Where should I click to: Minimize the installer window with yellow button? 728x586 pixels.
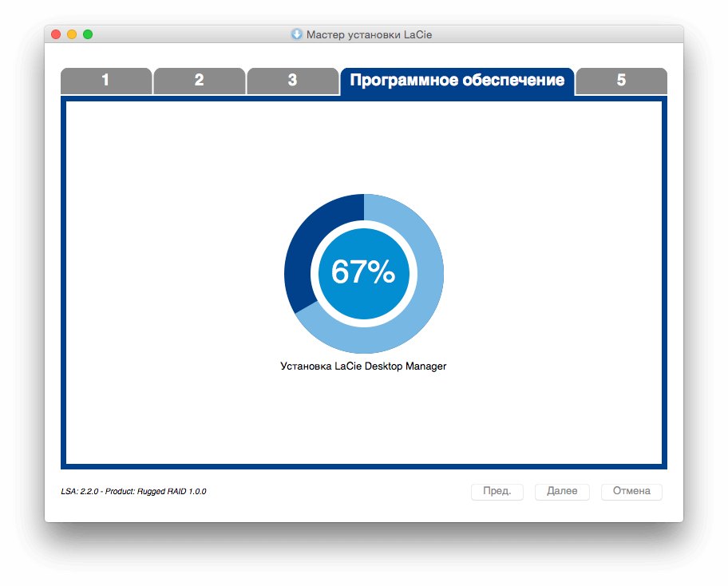[x=72, y=34]
